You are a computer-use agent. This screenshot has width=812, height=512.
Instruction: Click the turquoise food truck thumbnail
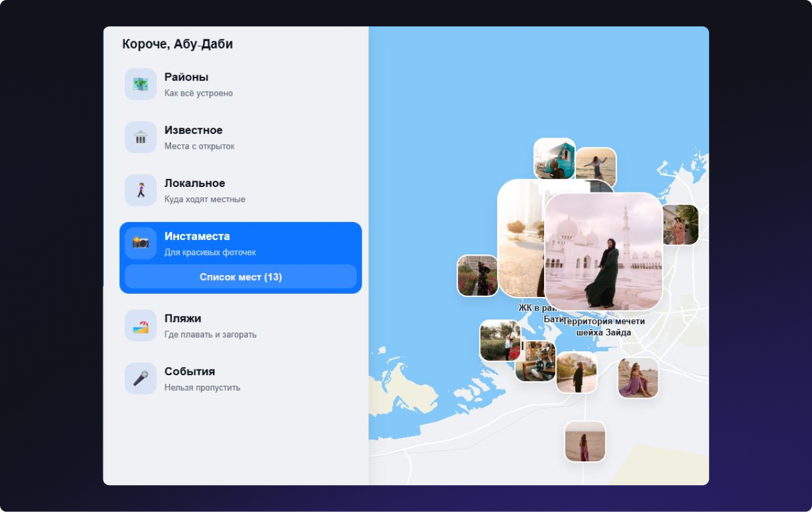click(x=553, y=158)
